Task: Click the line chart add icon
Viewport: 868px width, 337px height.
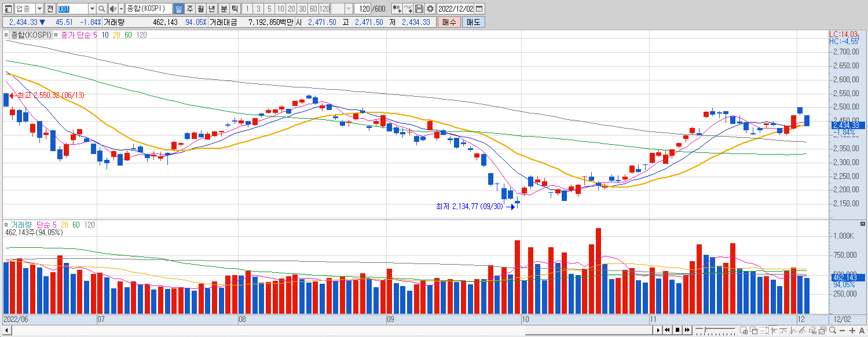Action: 408,9
